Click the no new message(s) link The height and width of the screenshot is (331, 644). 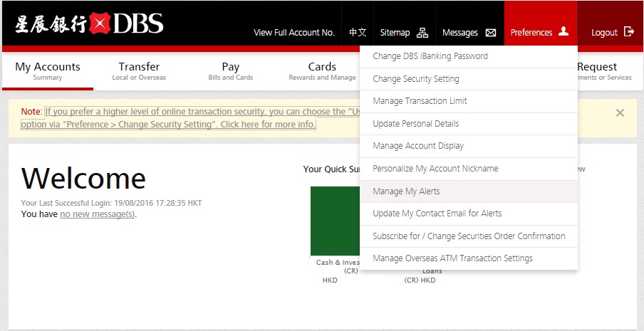click(98, 214)
